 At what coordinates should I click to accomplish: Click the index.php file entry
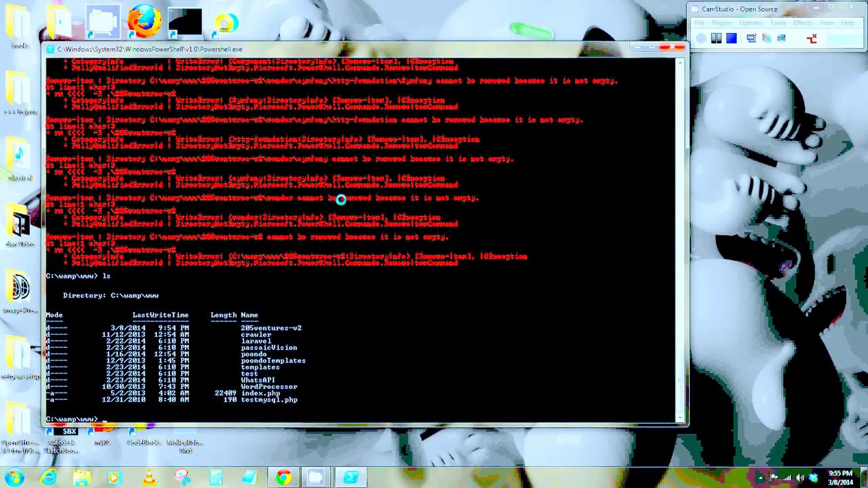(260, 393)
